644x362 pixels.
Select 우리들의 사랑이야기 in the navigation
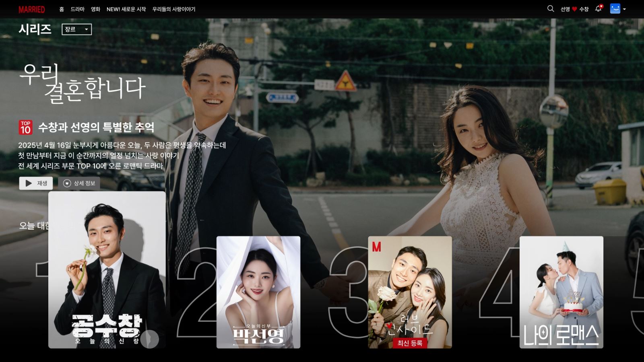(x=173, y=9)
